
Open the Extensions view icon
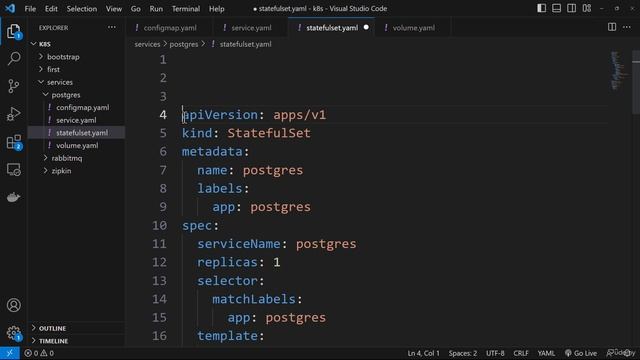pyautogui.click(x=13, y=142)
